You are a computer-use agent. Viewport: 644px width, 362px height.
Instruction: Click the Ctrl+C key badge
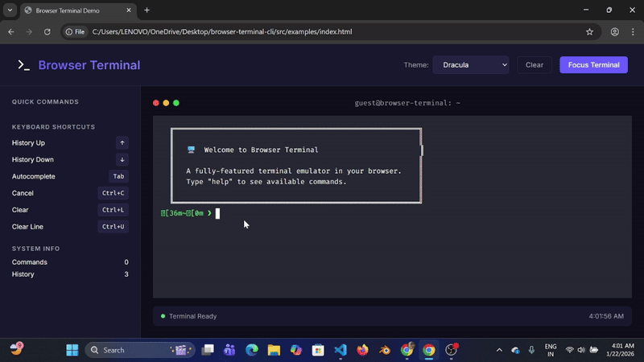pyautogui.click(x=113, y=193)
